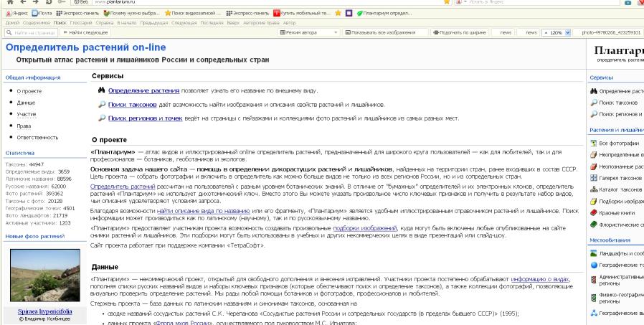Click the Красные книги icon in right sidebar
The image size is (644, 325).
[x=593, y=214]
